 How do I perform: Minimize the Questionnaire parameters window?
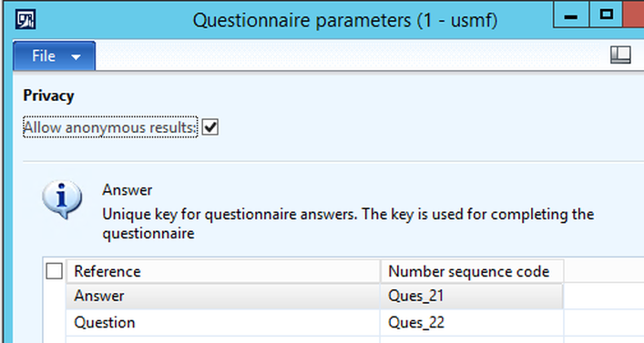(x=571, y=15)
